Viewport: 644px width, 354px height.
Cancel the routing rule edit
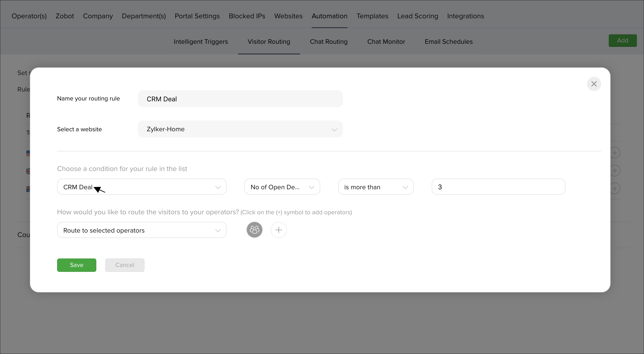124,265
